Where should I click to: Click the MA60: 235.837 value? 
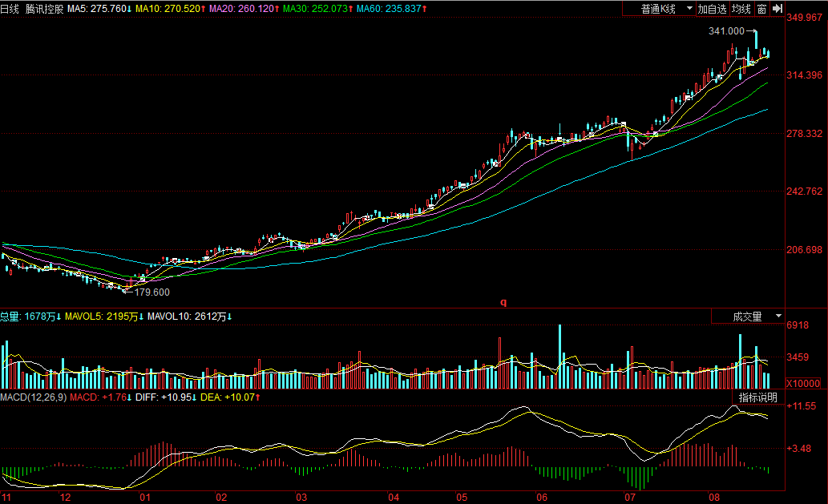[x=392, y=9]
